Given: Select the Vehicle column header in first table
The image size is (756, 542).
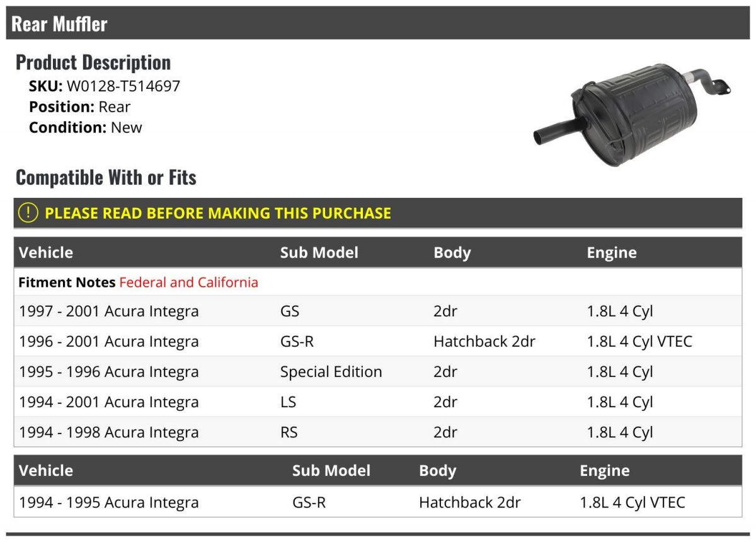Looking at the screenshot, I should click(x=46, y=253).
